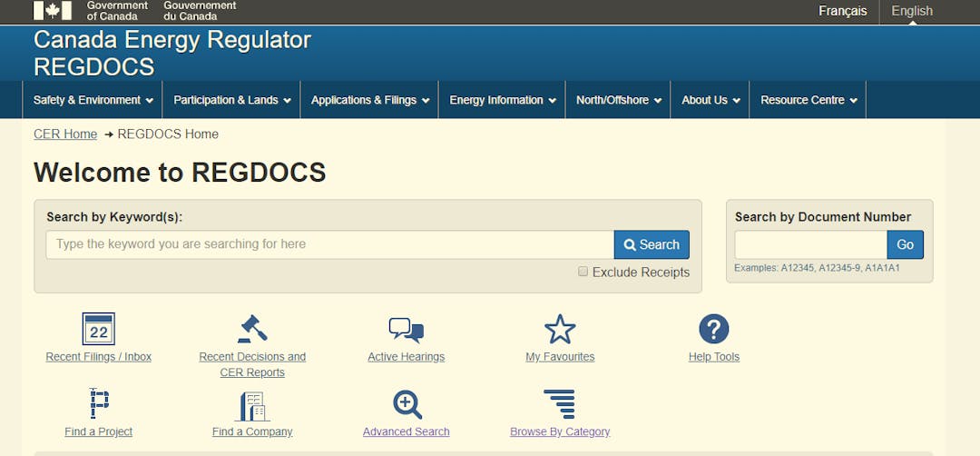The image size is (980, 456).
Task: Focus the keyword search input field
Action: (x=330, y=244)
